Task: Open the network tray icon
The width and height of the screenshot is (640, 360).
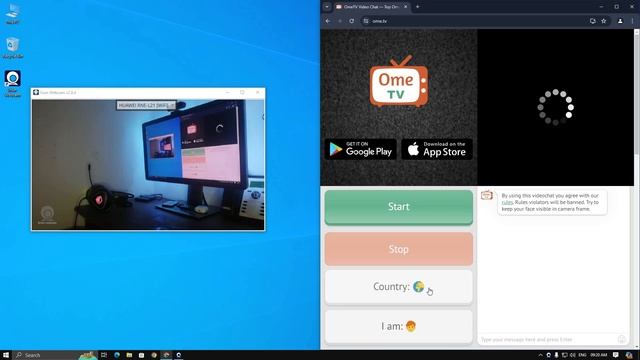Action: (564, 355)
